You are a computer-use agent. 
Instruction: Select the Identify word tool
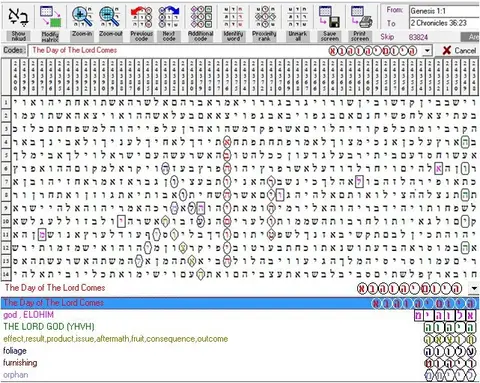(233, 17)
